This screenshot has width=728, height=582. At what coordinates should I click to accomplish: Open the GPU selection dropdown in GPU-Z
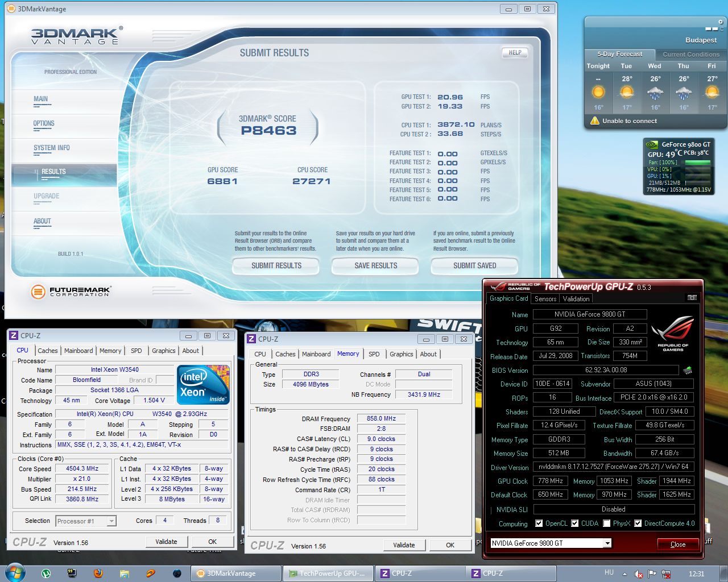(x=607, y=543)
